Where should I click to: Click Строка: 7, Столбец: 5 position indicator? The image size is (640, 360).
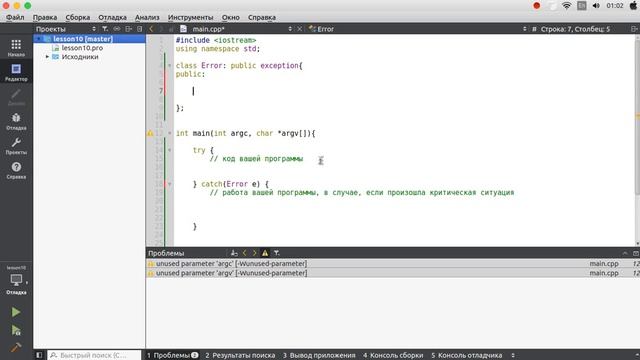coord(575,29)
